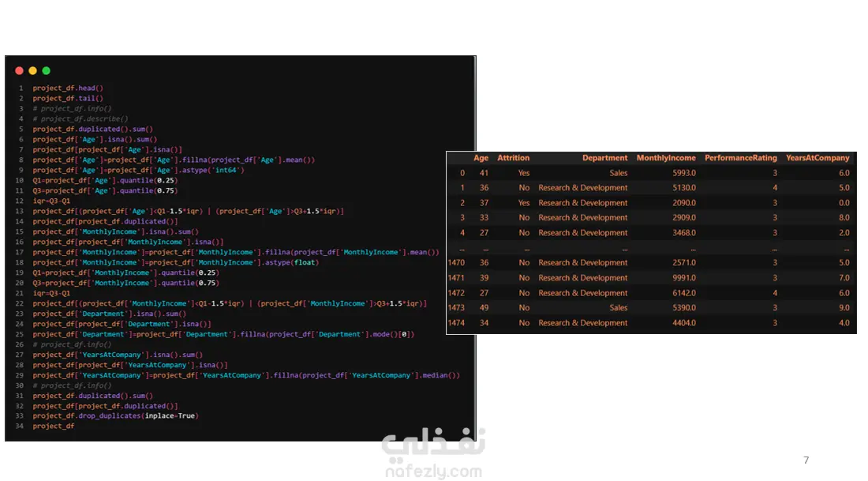The height and width of the screenshot is (481, 868).
Task: Click the drop_duplicates(inplace=True) line
Action: point(115,415)
